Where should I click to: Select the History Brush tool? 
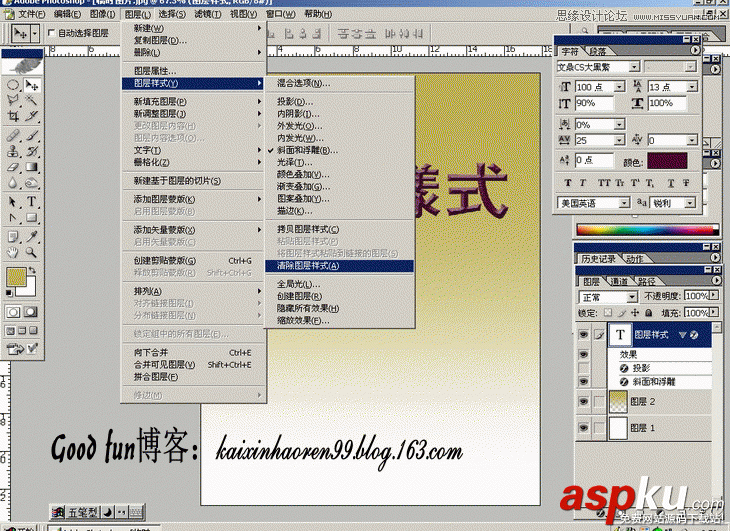point(32,151)
